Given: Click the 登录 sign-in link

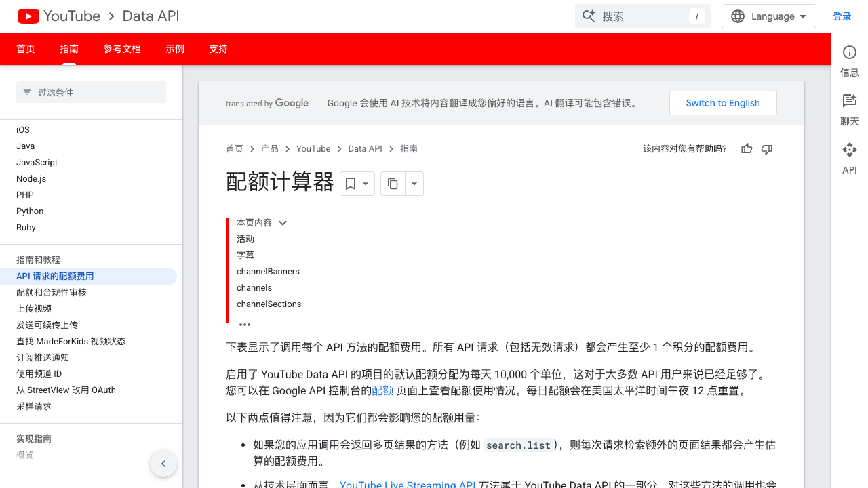Looking at the screenshot, I should click(x=842, y=16).
